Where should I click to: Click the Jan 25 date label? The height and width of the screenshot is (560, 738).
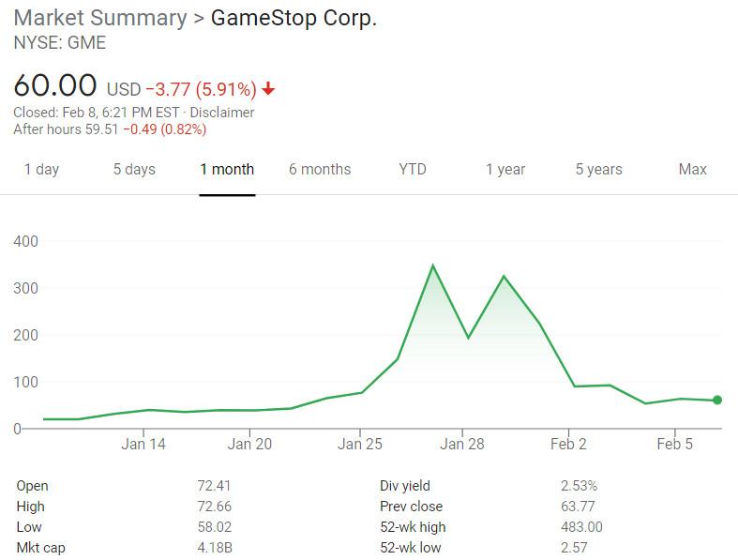(x=360, y=445)
